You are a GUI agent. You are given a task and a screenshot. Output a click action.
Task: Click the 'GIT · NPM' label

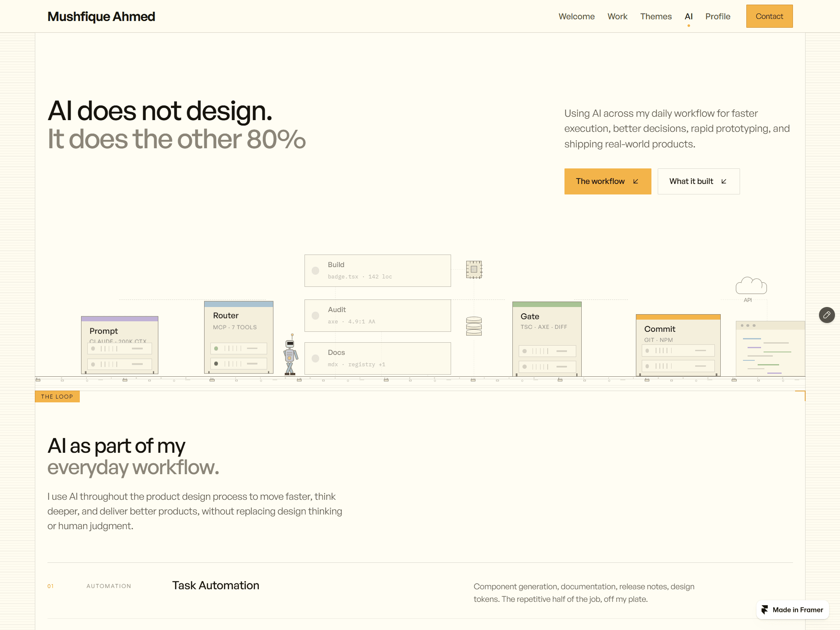(x=659, y=340)
